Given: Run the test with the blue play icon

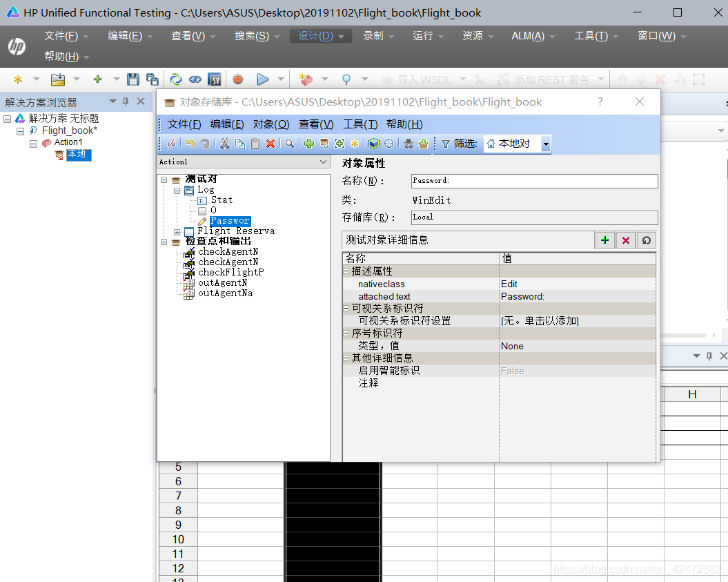Looking at the screenshot, I should (x=263, y=79).
